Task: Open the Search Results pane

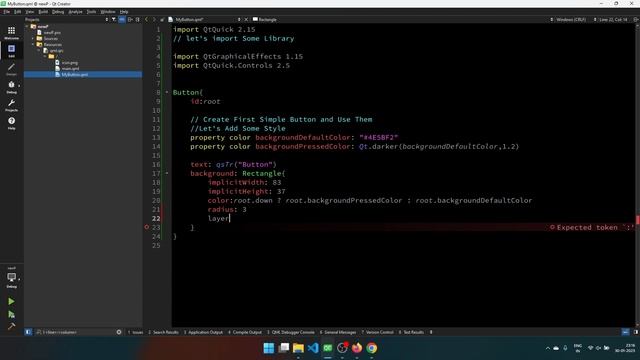Action: tap(163, 332)
